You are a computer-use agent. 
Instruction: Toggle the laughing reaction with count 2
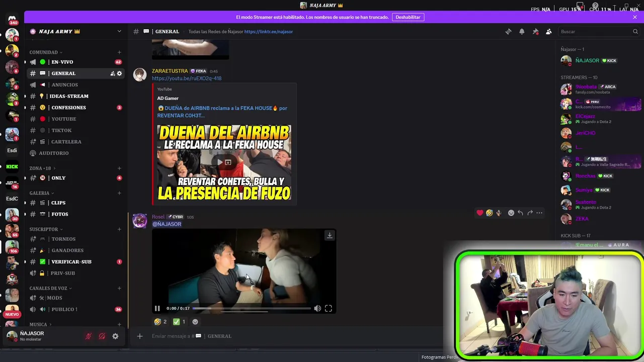point(160,322)
